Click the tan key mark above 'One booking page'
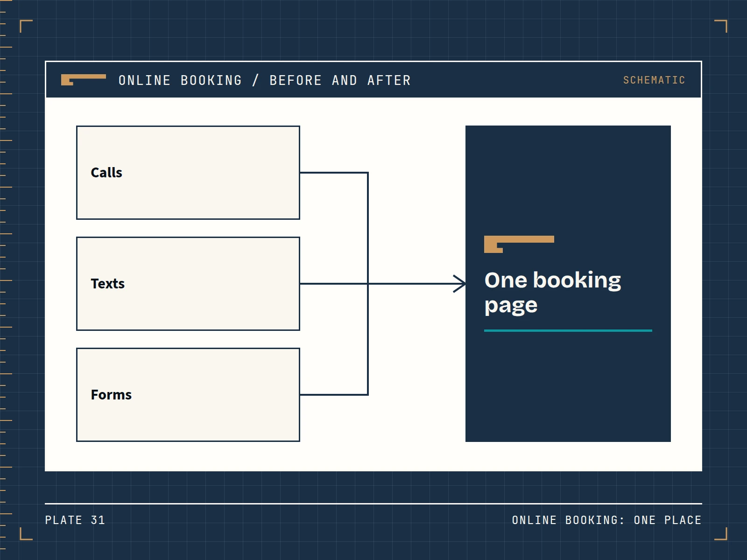The image size is (747, 560). point(519,244)
